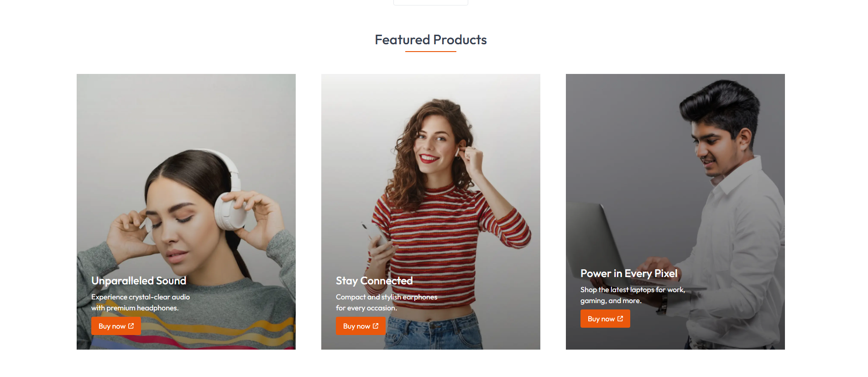Click the Featured Products section heading
This screenshot has width=868, height=377.
point(431,40)
